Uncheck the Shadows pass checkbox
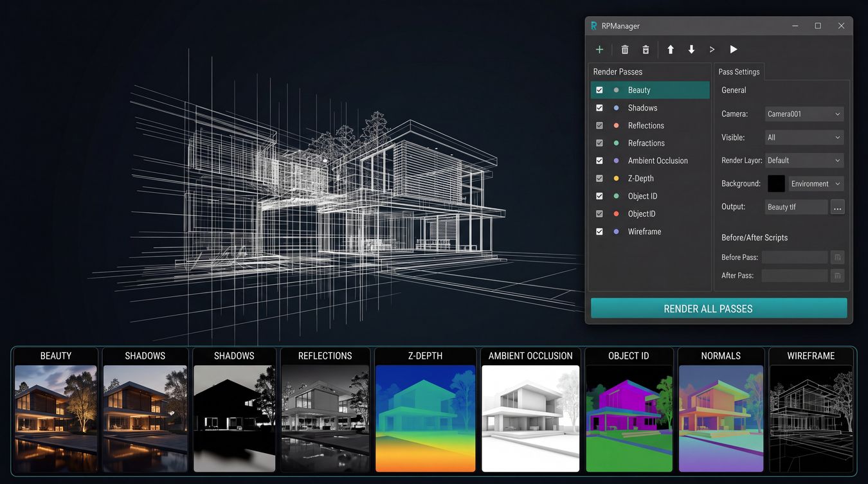This screenshot has width=868, height=484. pos(599,108)
